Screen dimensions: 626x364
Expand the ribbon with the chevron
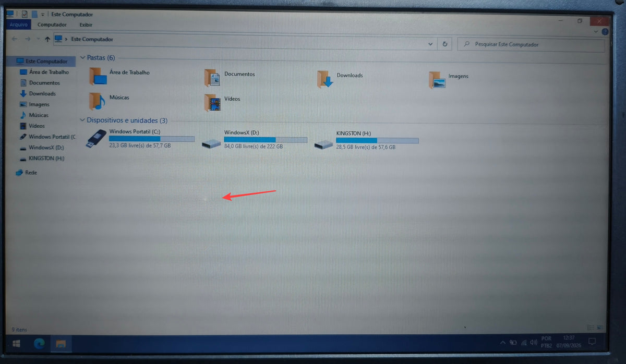click(x=597, y=32)
